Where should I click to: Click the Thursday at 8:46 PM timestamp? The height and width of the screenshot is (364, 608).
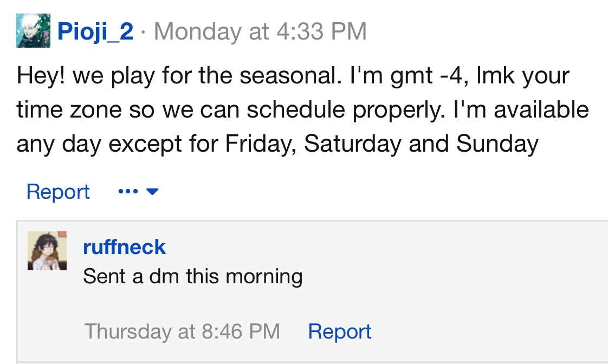[x=182, y=331]
